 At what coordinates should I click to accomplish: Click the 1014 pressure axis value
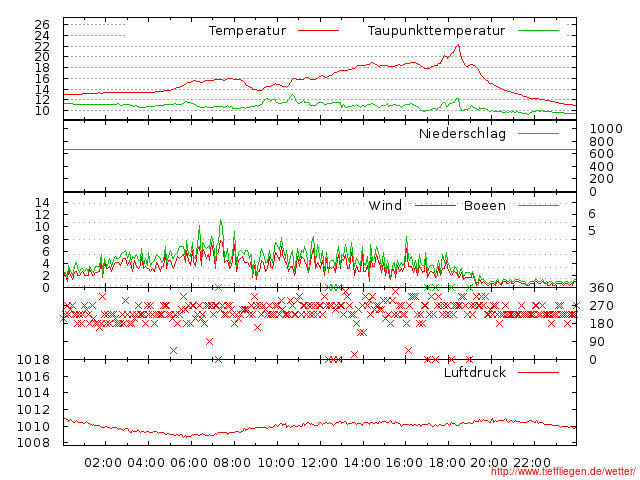[x=33, y=393]
